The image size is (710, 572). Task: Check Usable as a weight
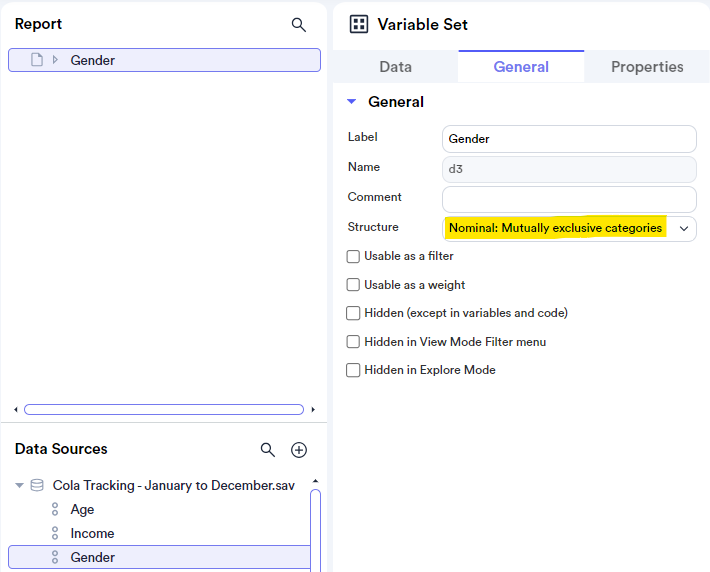click(353, 285)
